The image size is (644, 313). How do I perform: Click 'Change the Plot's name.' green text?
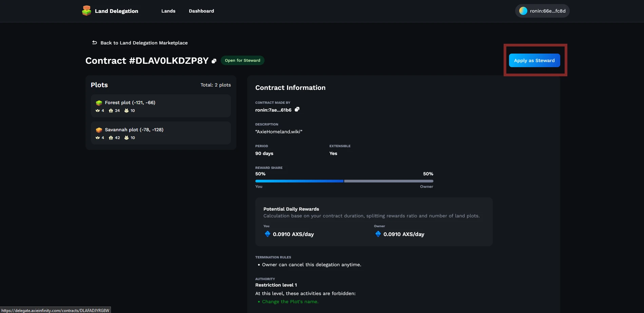pos(290,301)
